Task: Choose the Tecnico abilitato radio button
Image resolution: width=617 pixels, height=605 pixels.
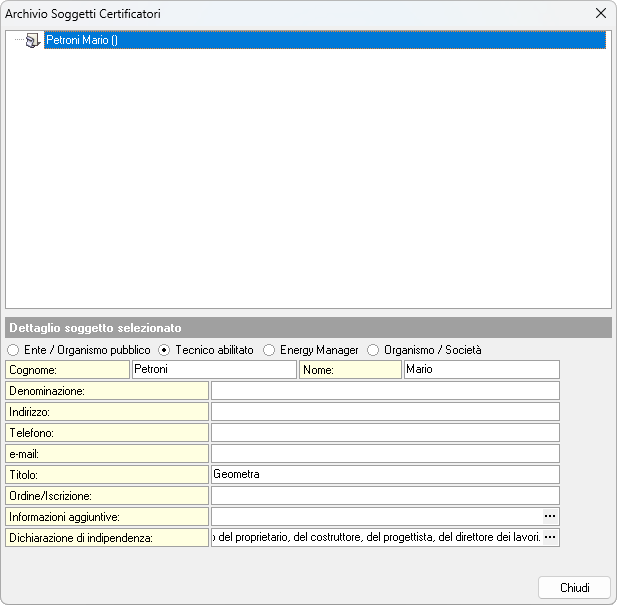Action: tap(165, 351)
